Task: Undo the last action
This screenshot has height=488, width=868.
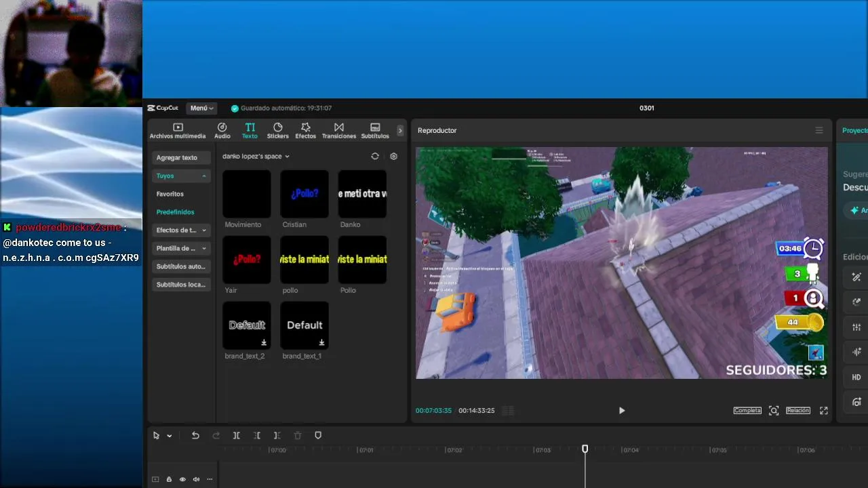Action: (x=195, y=435)
